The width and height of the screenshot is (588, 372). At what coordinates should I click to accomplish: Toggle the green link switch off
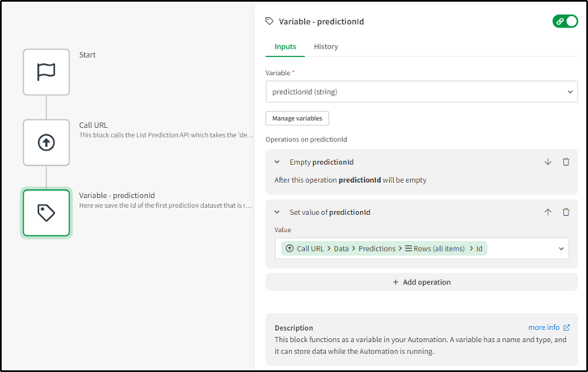tap(565, 22)
